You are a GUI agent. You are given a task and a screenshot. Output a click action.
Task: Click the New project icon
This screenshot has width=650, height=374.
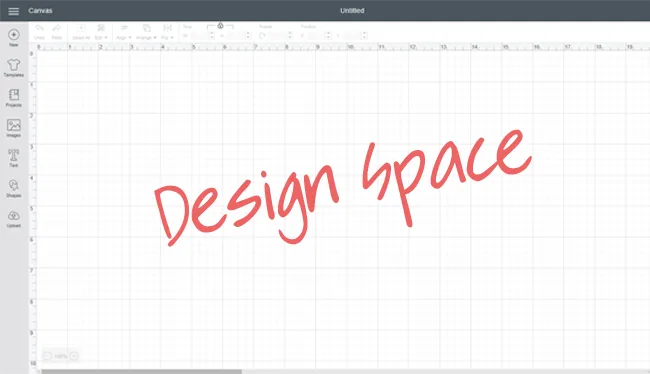click(14, 37)
